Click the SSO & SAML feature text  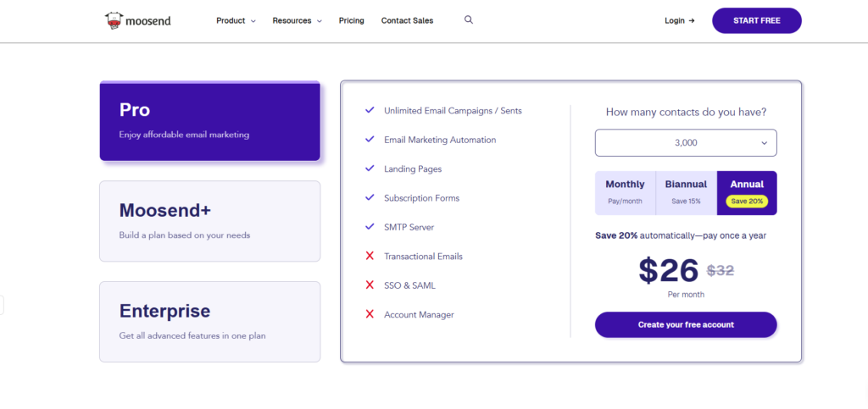409,285
